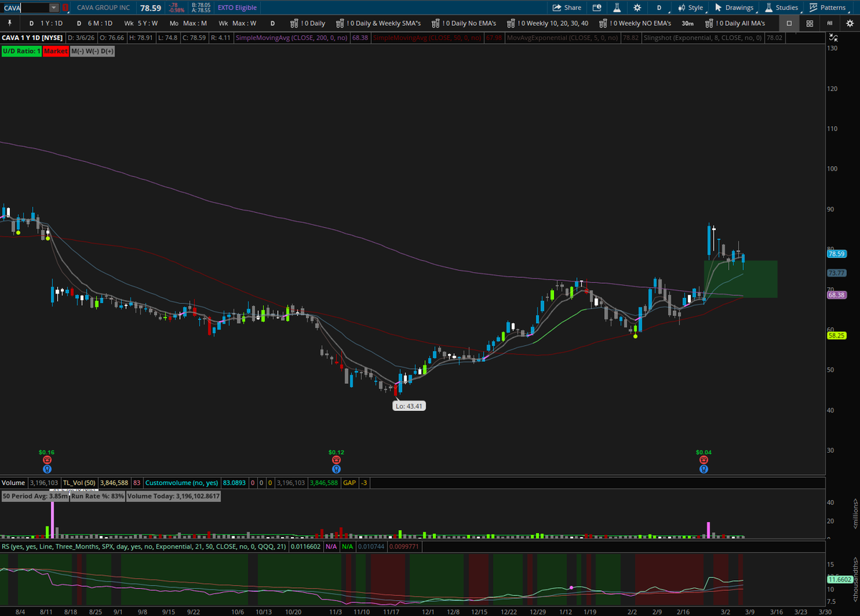Click the 'All' charts sync icon

[829, 23]
